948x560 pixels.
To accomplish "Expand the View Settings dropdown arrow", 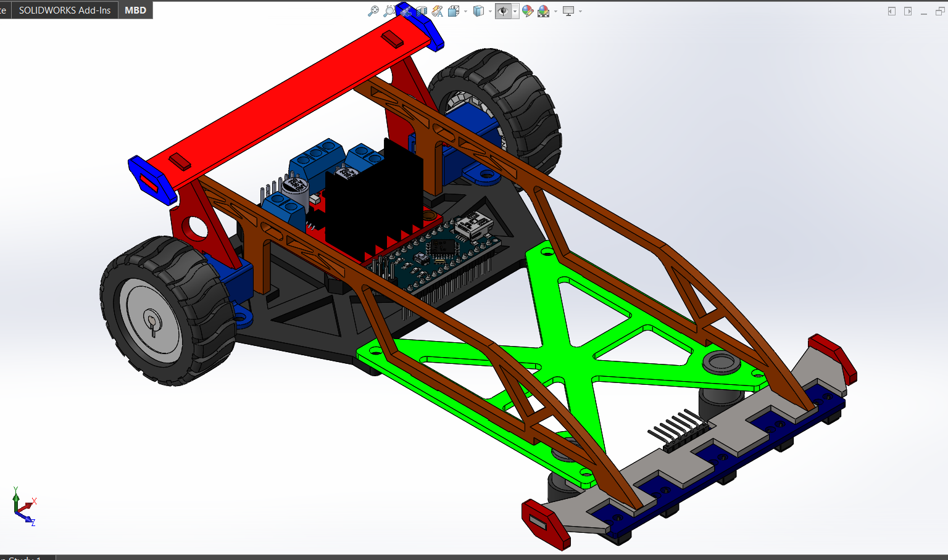I will click(x=580, y=11).
